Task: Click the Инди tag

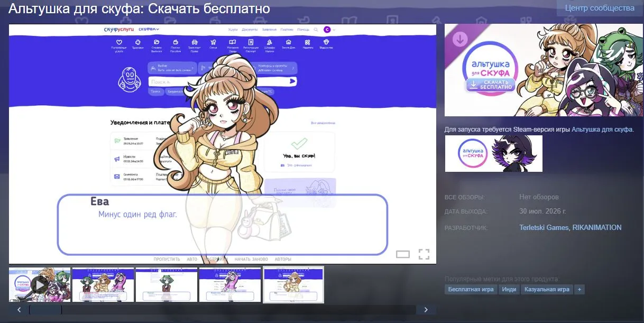Action: (509, 290)
